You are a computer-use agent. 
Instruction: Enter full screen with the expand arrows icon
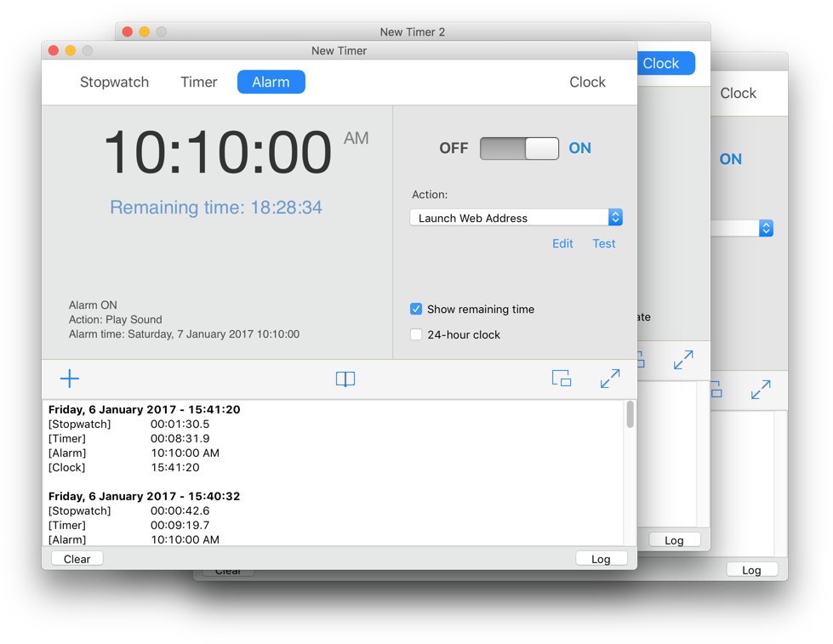[610, 379]
